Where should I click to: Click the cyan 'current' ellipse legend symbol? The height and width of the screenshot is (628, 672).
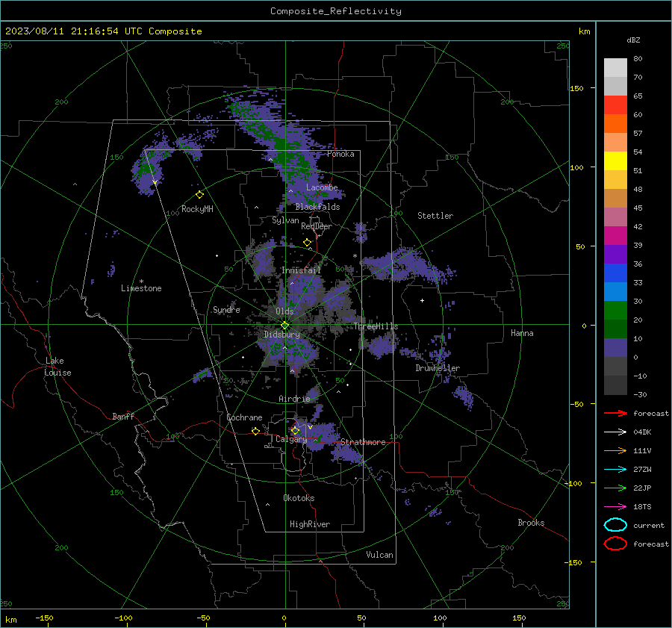(615, 525)
